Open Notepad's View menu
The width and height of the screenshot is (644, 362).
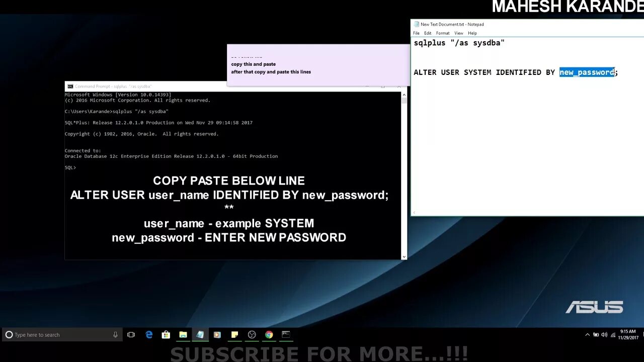click(x=459, y=33)
